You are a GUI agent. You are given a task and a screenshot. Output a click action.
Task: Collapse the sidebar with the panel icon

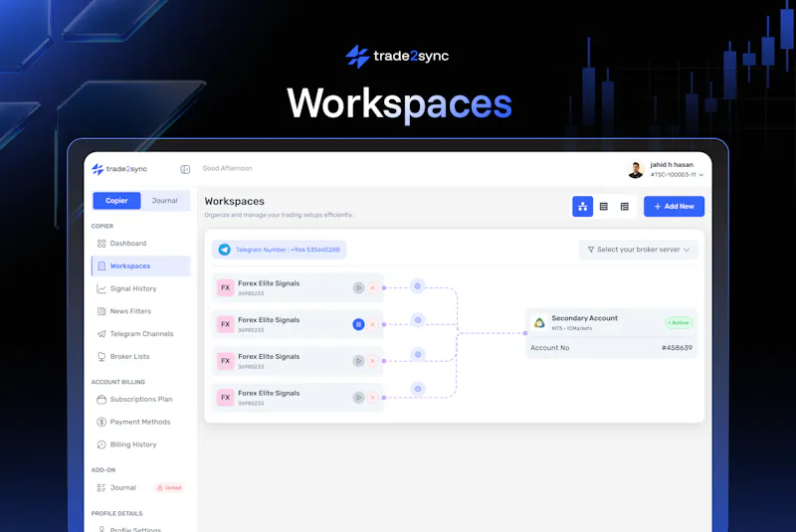click(185, 169)
